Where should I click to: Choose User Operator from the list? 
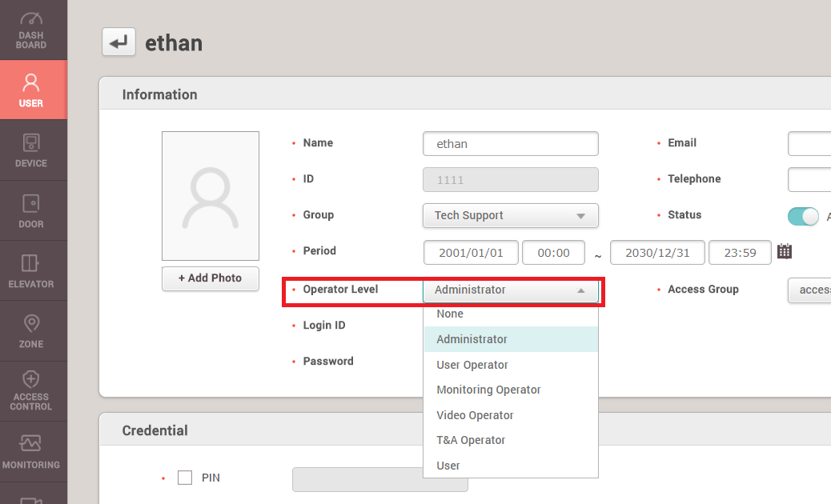coord(510,365)
